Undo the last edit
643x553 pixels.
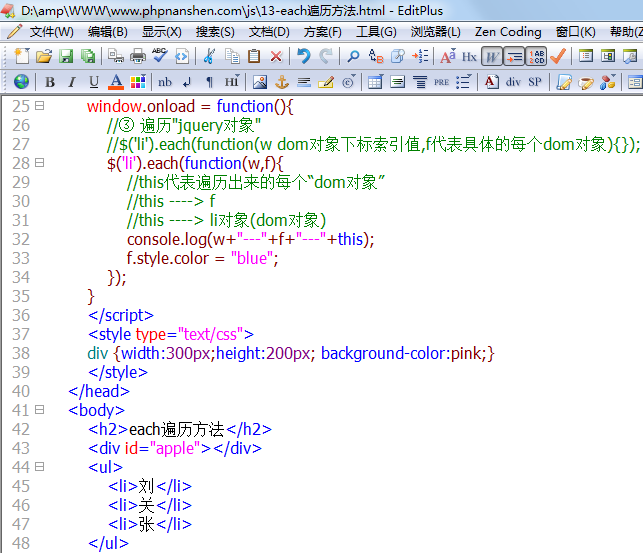click(303, 56)
